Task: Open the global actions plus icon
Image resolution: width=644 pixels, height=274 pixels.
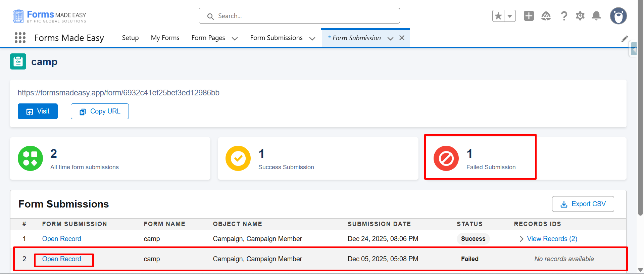Action: click(529, 16)
